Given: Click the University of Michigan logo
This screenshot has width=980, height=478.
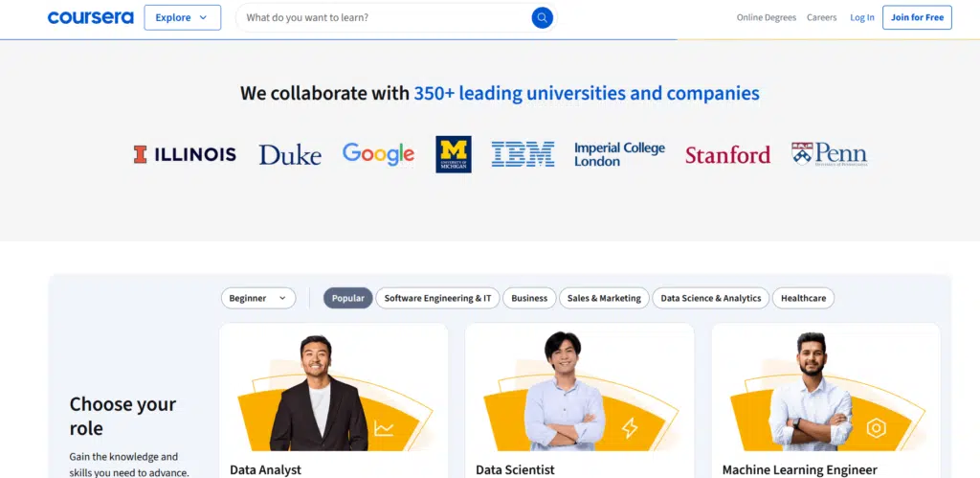Looking at the screenshot, I should 454,154.
